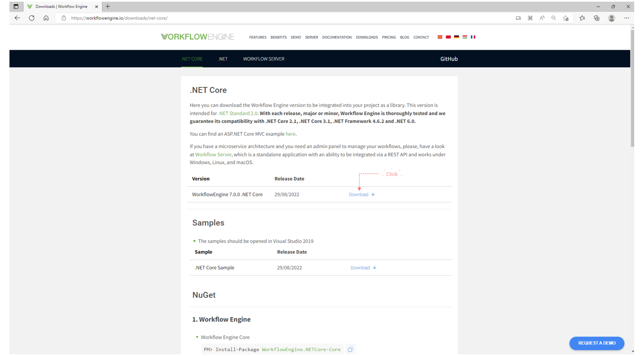Click the QR code icon in address bar
The image size is (644, 356).
(x=530, y=18)
